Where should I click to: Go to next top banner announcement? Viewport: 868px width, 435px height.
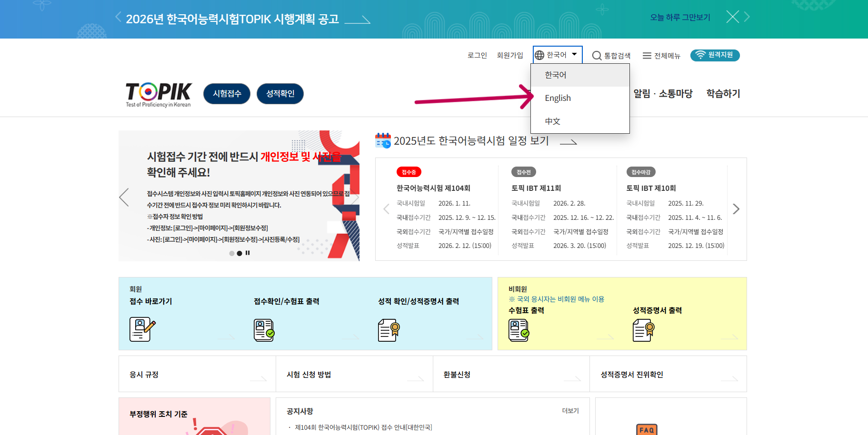click(x=747, y=17)
